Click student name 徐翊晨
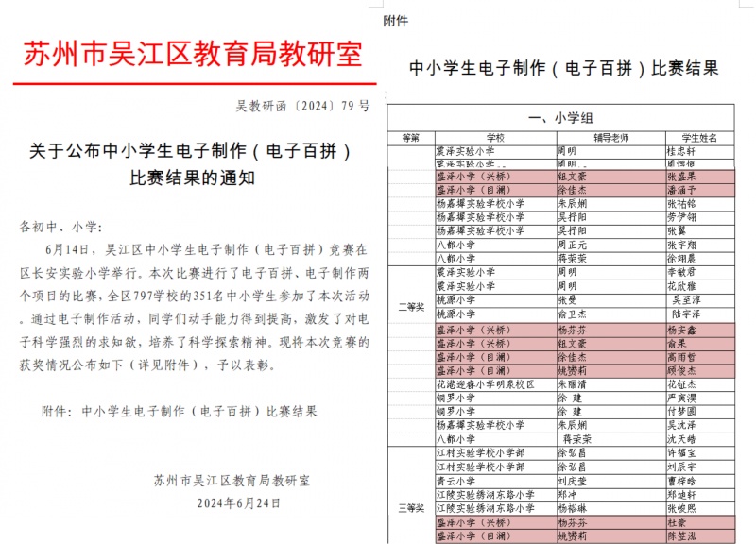Screen dimensions: 756x544 point(681,258)
